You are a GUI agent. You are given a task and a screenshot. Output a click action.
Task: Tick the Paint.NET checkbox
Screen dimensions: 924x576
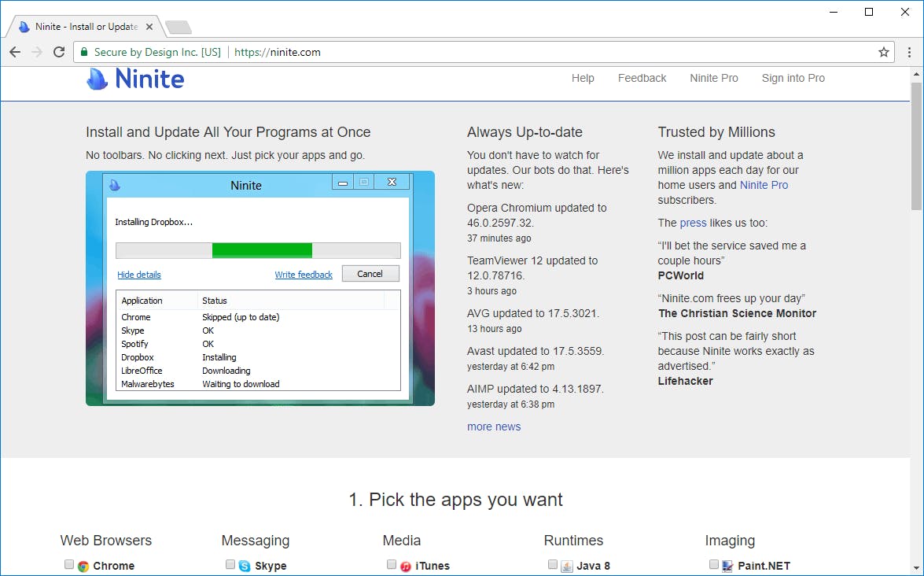(713, 564)
